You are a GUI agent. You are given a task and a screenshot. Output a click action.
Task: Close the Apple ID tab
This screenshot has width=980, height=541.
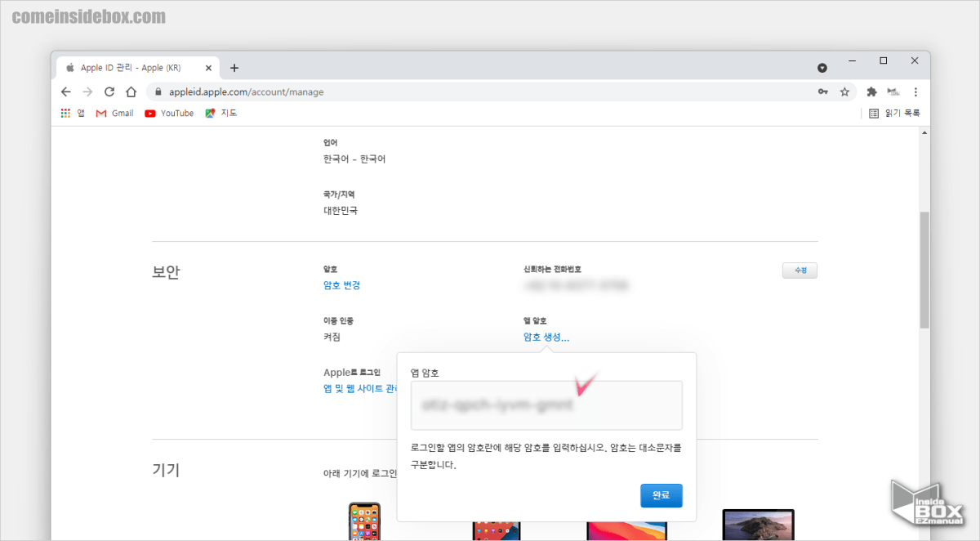[210, 68]
